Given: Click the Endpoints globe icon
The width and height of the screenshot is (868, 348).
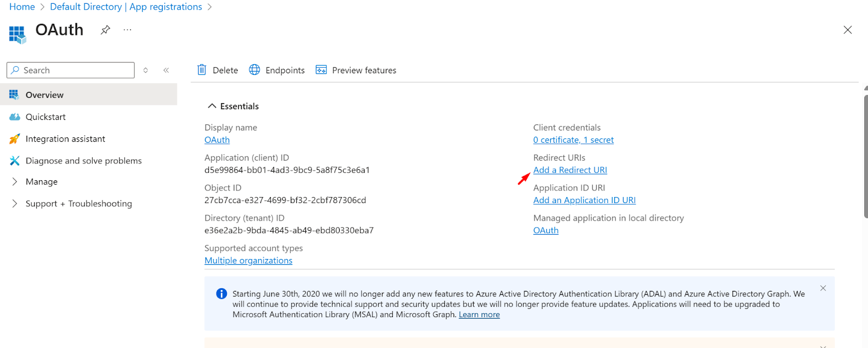Looking at the screenshot, I should [x=254, y=69].
